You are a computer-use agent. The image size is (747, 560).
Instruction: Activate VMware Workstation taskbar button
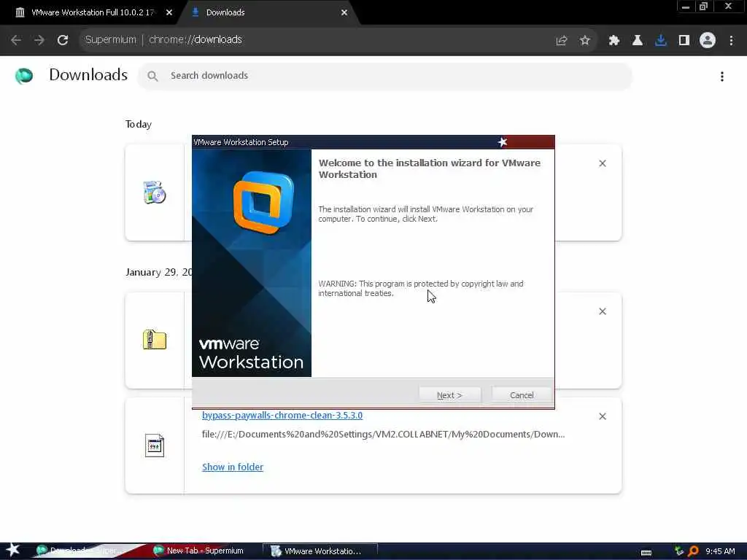320,551
